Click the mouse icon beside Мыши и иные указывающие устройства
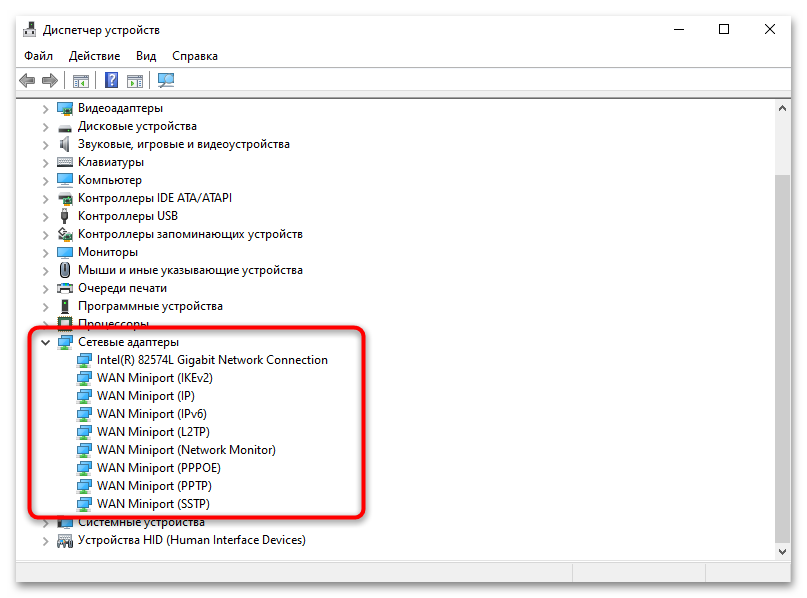 [x=64, y=269]
